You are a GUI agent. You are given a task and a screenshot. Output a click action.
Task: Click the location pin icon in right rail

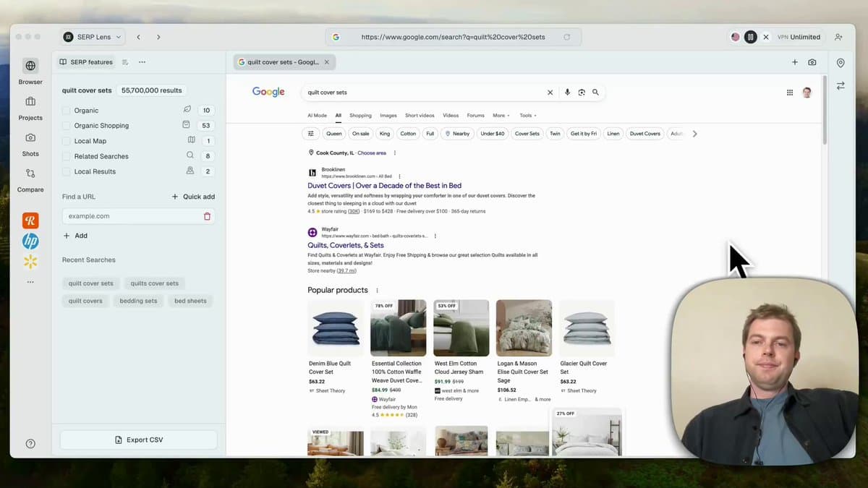(841, 64)
